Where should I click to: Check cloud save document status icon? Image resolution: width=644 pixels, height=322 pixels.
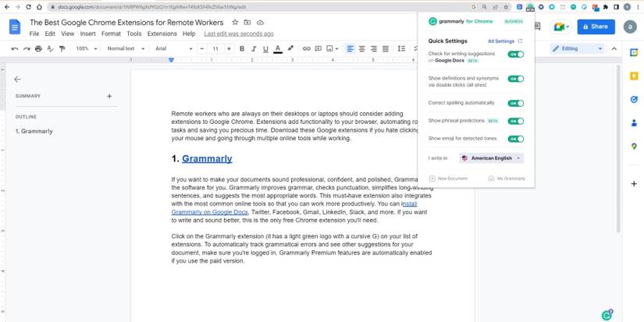(260, 23)
